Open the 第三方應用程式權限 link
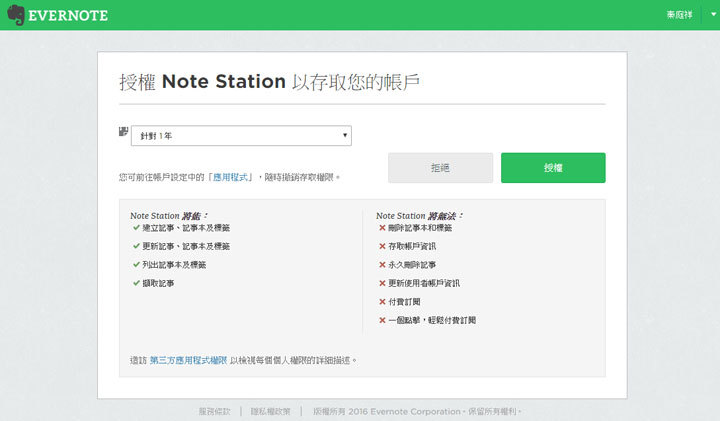Viewport: 720px width, 421px height. point(188,359)
